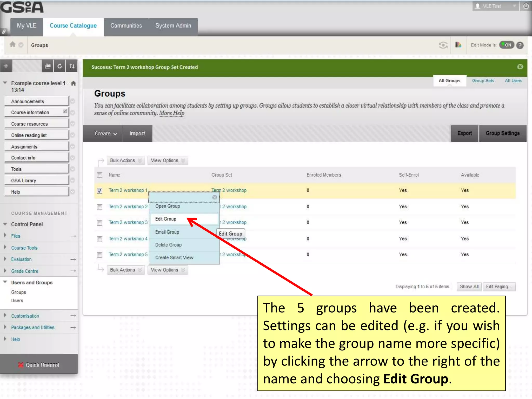Click the home icon in the breadcrumb bar
This screenshot has width=532, height=399.
(x=12, y=45)
